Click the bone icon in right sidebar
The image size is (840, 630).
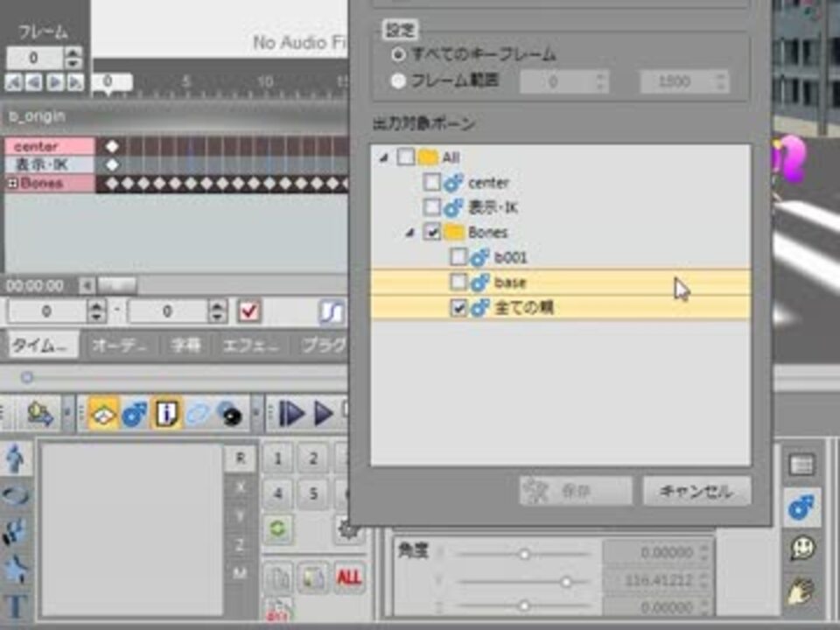pos(802,507)
